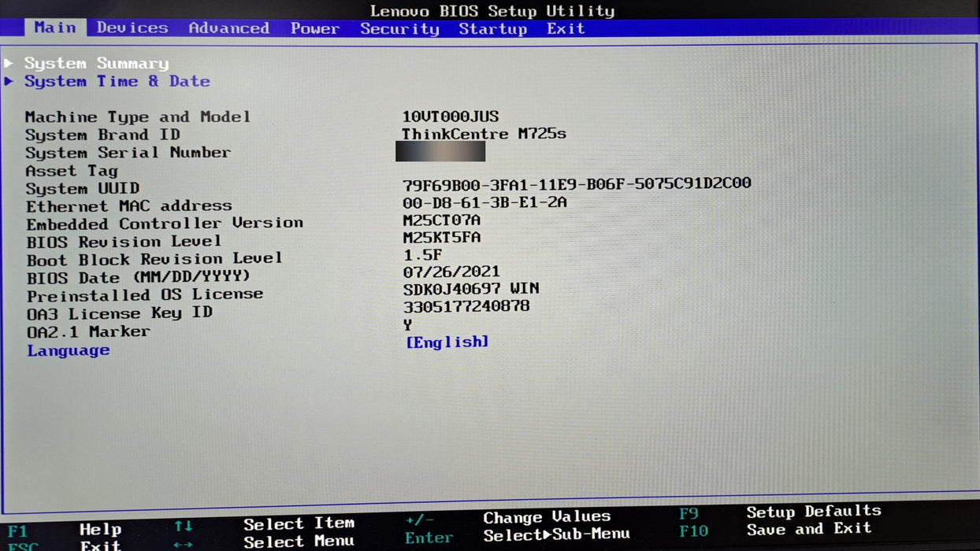The width and height of the screenshot is (980, 551).
Task: Click the OA3 License Key ID label
Action: [x=120, y=313]
